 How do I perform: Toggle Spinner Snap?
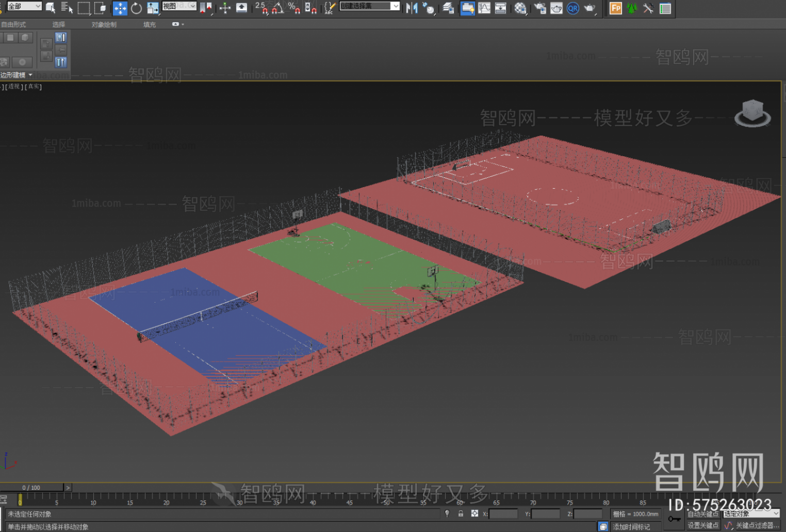point(310,8)
